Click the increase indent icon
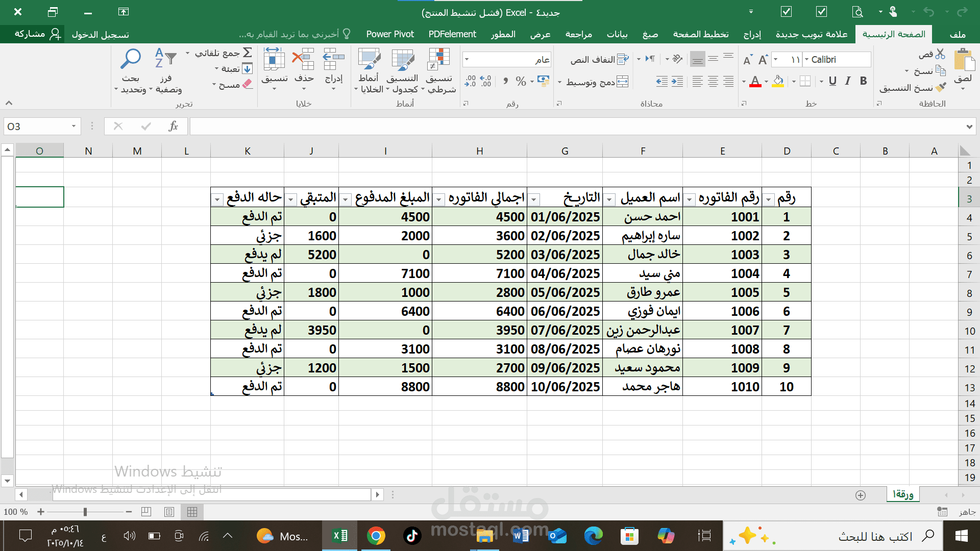 tap(661, 82)
